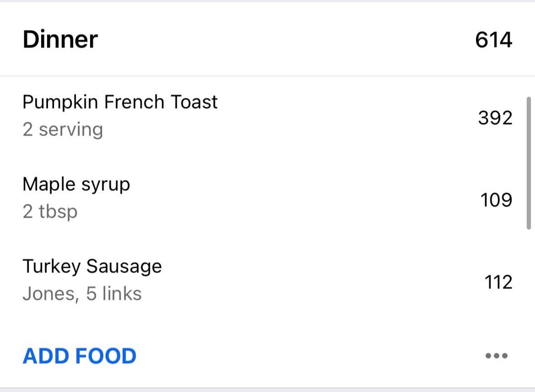Click the "2 serving" portion text

[63, 130]
